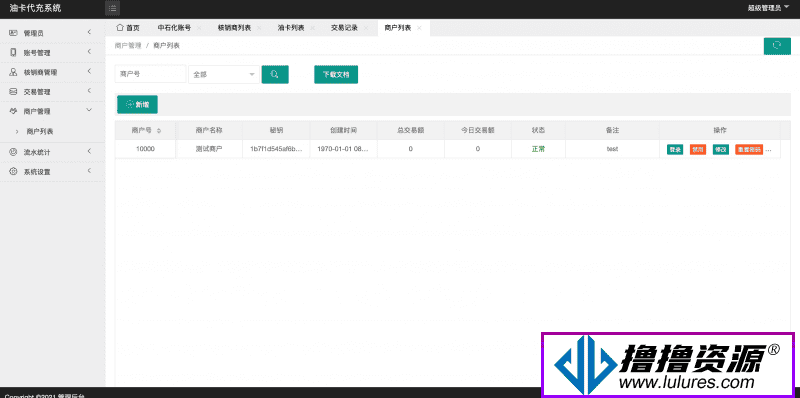
Task: Expand the 管理员 menu chevron
Action: click(89, 32)
